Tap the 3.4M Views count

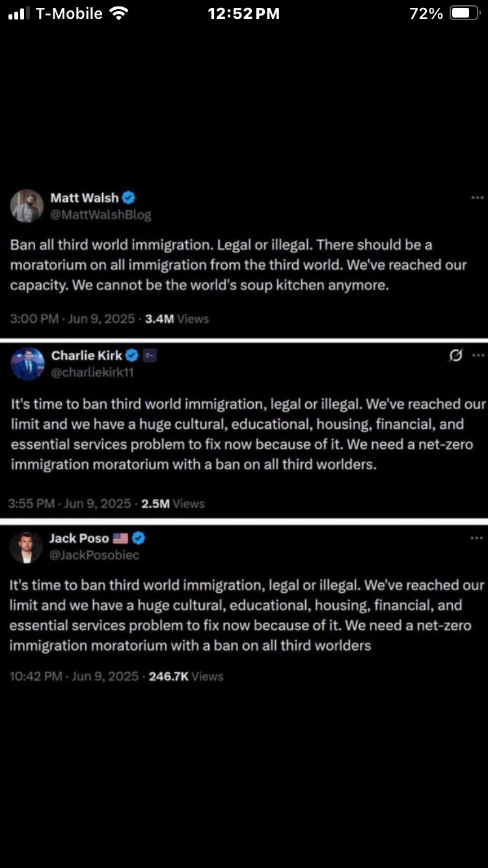[x=176, y=319]
